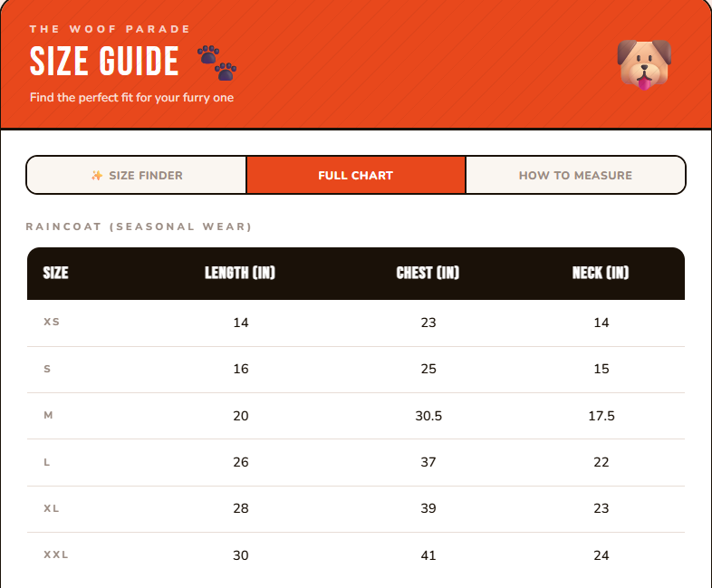
Task: Click the sparkle icon beside Size Finder
Action: (97, 175)
